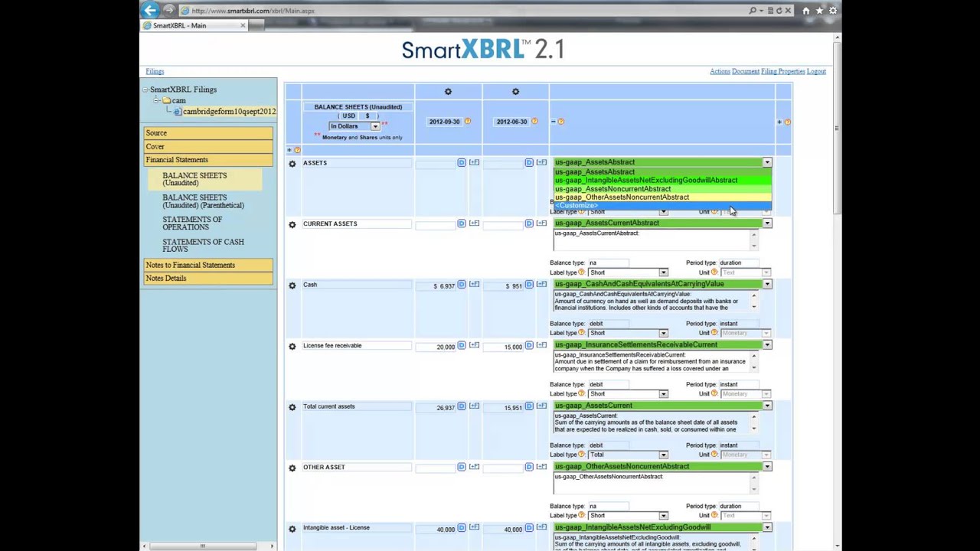Click help icon next to 2012-09-30 date
The width and height of the screenshot is (980, 551).
pyautogui.click(x=467, y=122)
